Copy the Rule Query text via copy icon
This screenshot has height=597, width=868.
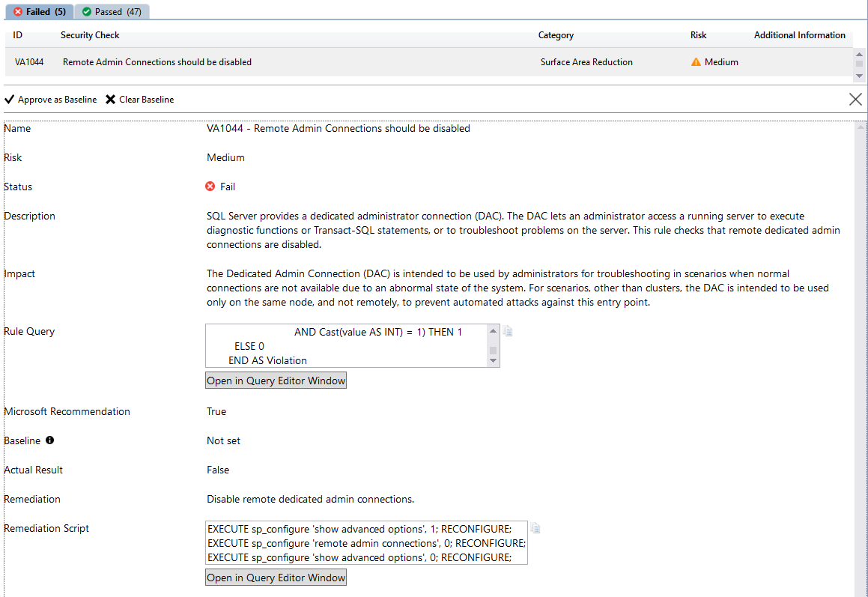pos(508,331)
